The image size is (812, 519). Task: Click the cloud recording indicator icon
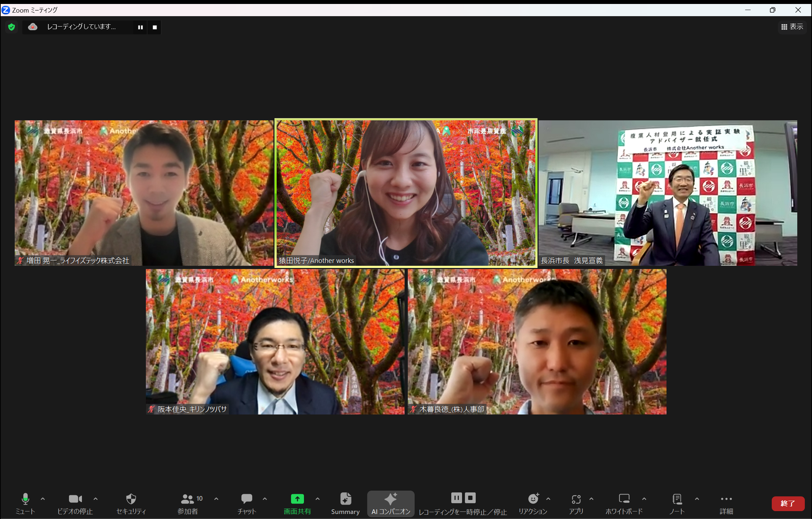click(33, 27)
